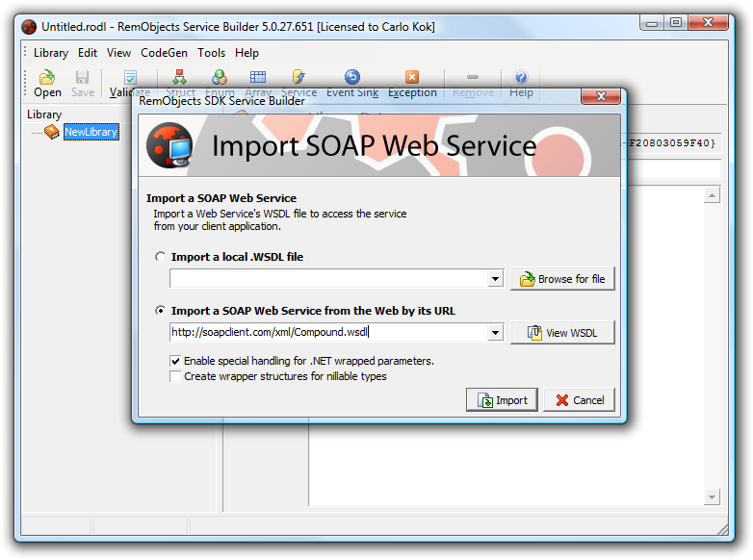Open the View menu
Image resolution: width=753 pixels, height=560 pixels.
[118, 53]
